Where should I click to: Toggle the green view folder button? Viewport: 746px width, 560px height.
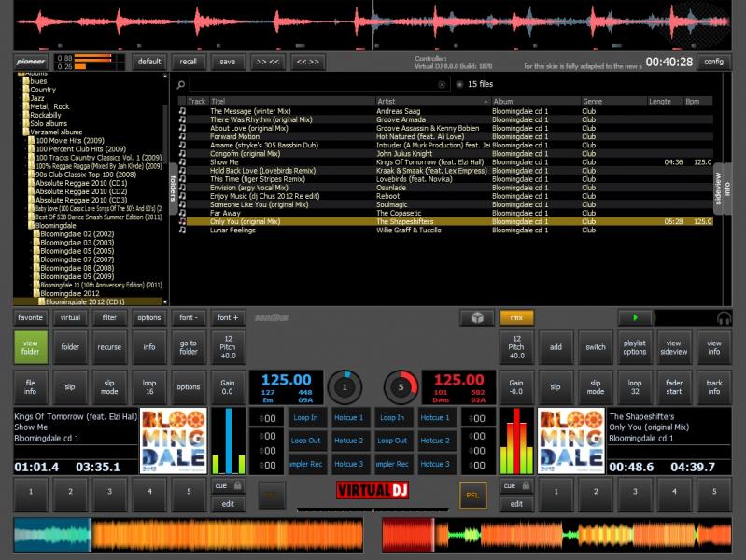pos(31,347)
